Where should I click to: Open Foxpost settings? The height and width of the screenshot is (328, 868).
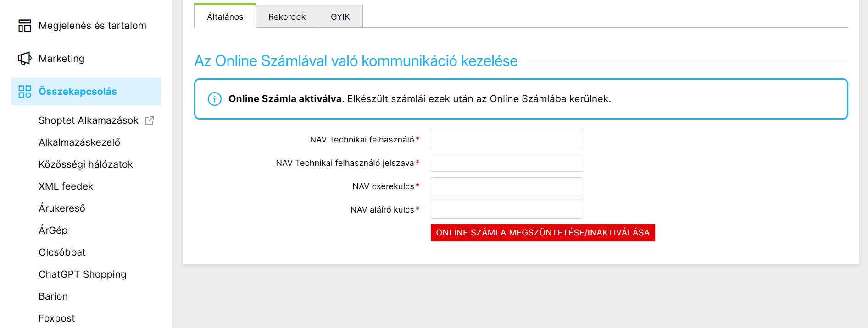(x=57, y=318)
